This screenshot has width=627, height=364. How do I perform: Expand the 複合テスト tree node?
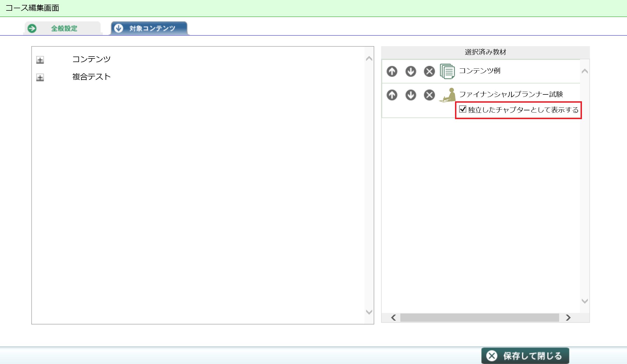[40, 77]
